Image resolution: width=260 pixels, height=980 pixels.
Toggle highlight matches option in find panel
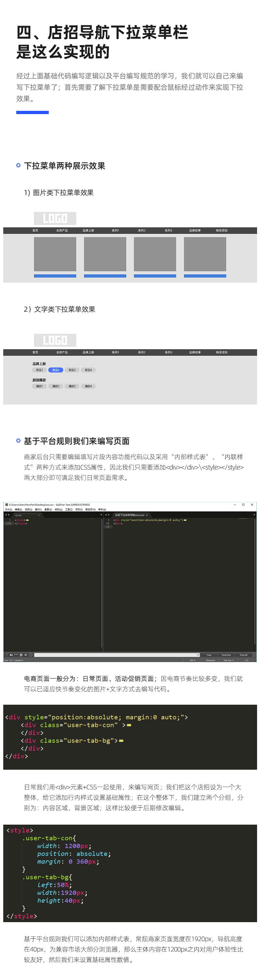[31, 655]
